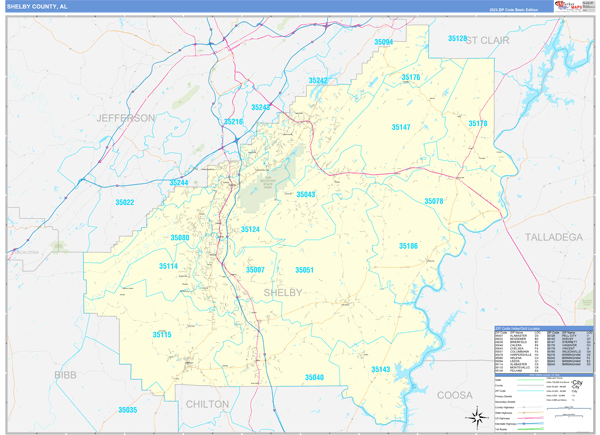Click the Toll Roads legend line
This screenshot has width=600, height=435.
click(530, 429)
